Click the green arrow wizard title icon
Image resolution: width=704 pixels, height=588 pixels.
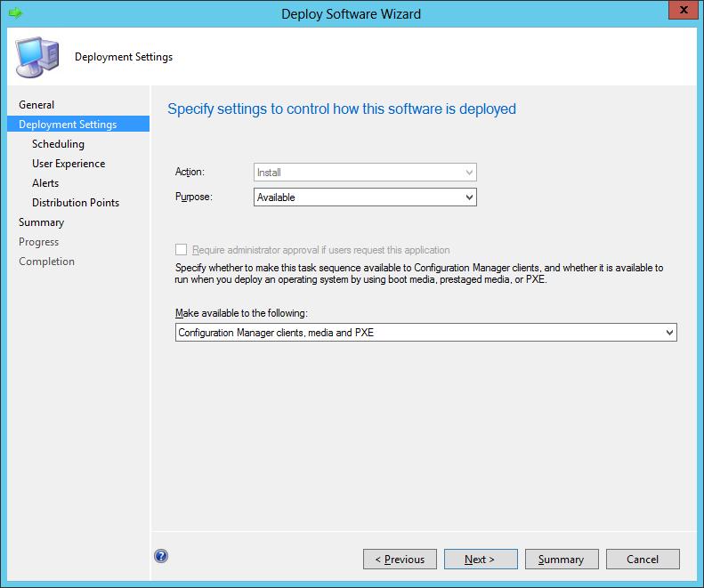click(15, 12)
